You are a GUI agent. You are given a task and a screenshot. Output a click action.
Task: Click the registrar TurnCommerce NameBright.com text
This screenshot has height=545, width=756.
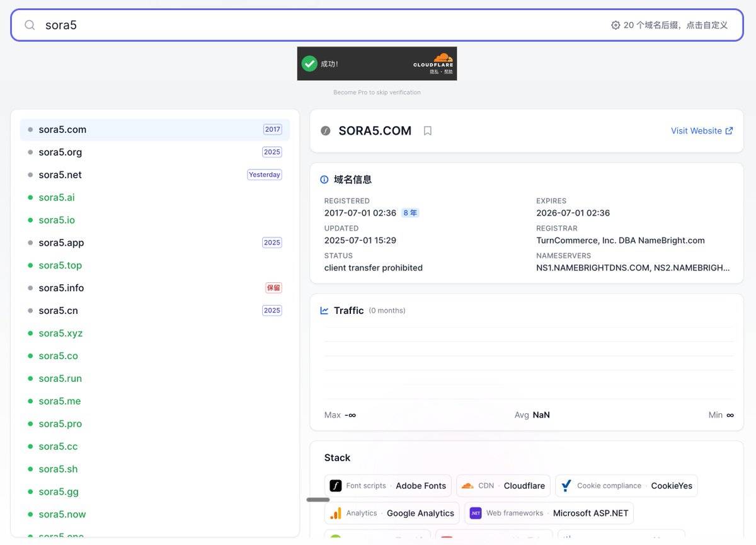[x=621, y=241]
